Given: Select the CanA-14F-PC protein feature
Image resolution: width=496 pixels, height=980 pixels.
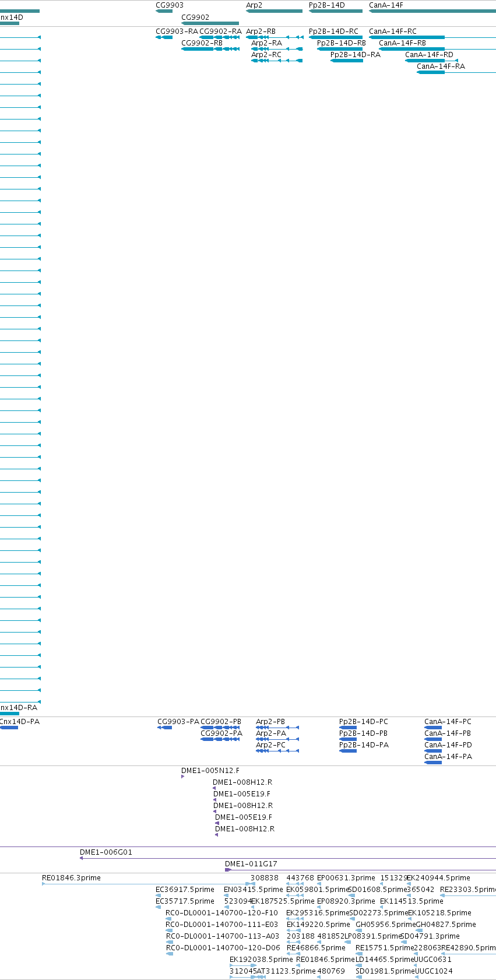Looking at the screenshot, I should pyautogui.click(x=433, y=728).
